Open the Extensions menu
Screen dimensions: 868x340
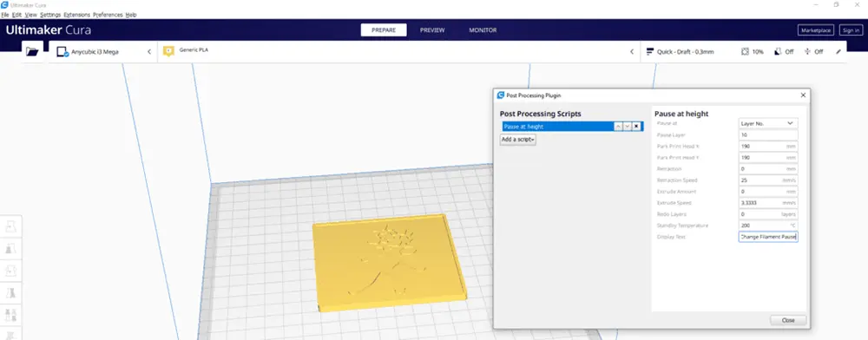tap(76, 15)
